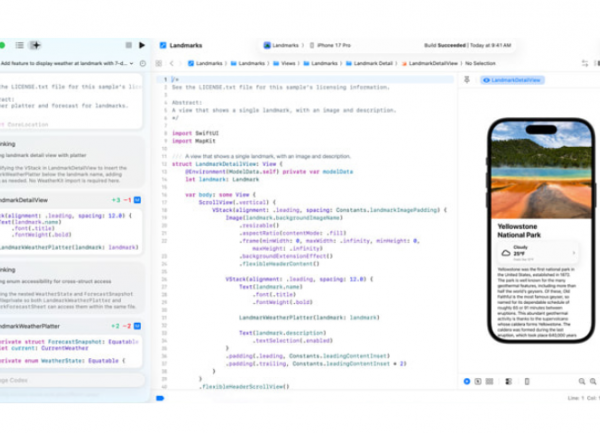Screen dimensions: 600x433
Task: Click the assistant VStack code snippet card
Action: 71,231
